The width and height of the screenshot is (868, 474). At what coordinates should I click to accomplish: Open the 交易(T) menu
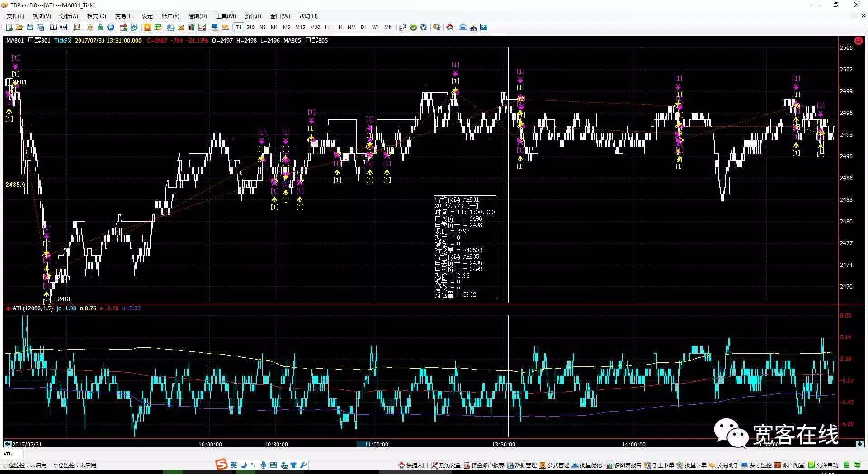click(123, 16)
